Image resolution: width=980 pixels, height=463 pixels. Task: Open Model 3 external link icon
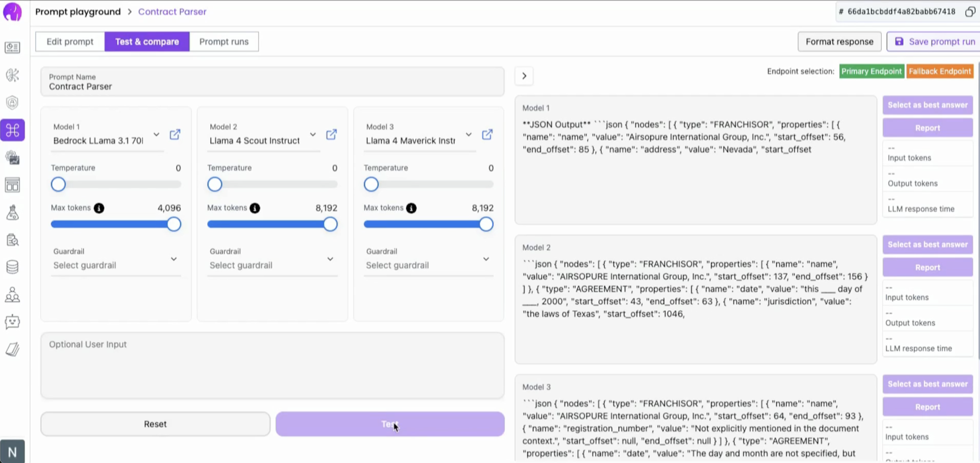pos(487,134)
